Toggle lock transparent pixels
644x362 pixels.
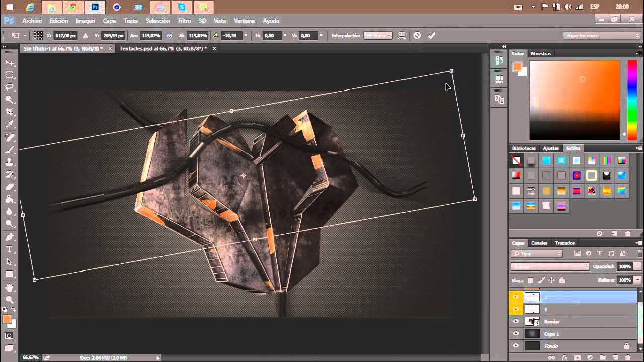point(530,280)
